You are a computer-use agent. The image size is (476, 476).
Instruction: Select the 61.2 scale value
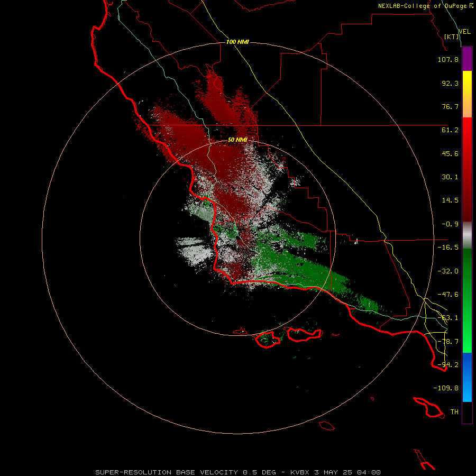pos(450,130)
